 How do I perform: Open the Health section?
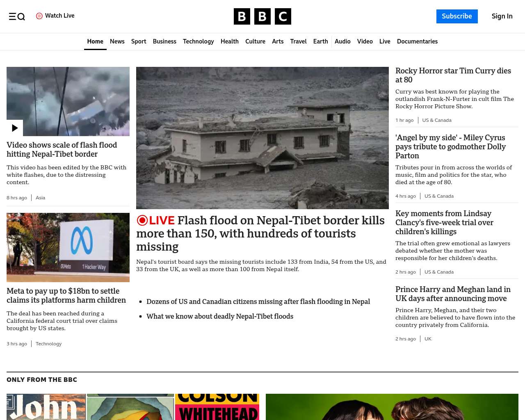[x=230, y=41]
